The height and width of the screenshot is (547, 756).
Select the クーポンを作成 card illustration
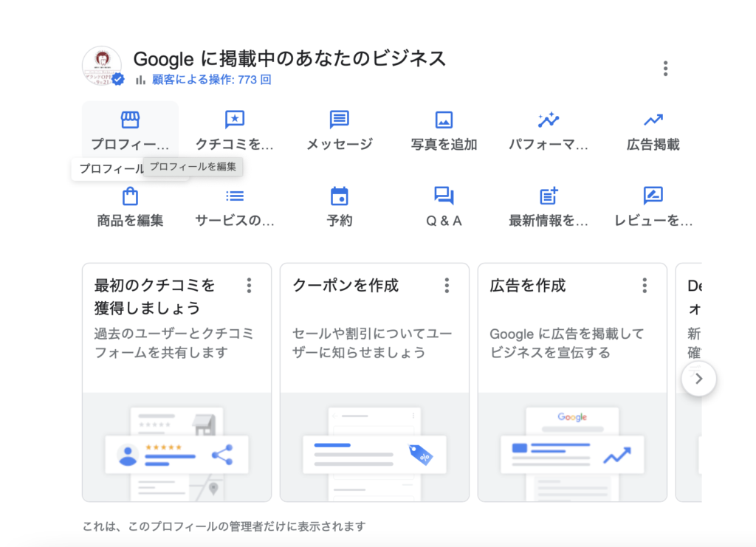coord(374,450)
